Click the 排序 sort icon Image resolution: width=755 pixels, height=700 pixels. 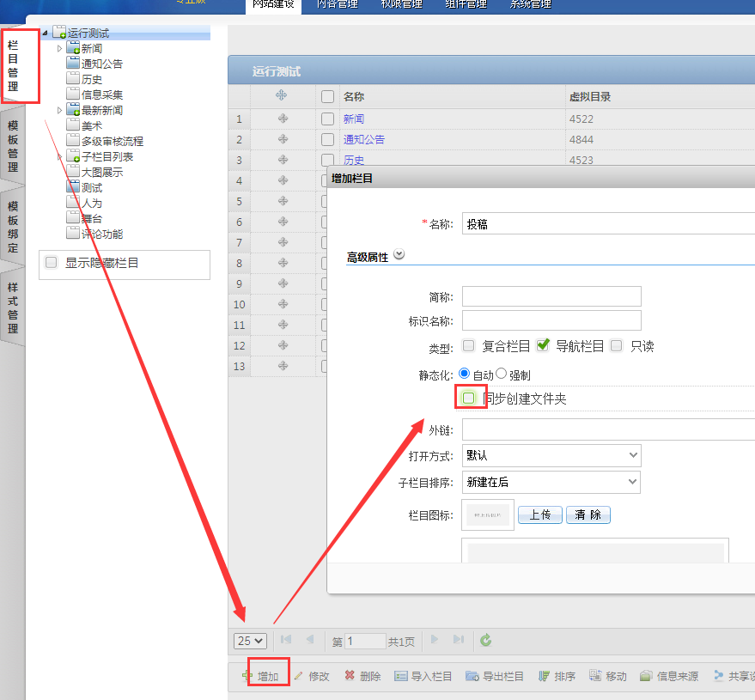click(x=544, y=676)
